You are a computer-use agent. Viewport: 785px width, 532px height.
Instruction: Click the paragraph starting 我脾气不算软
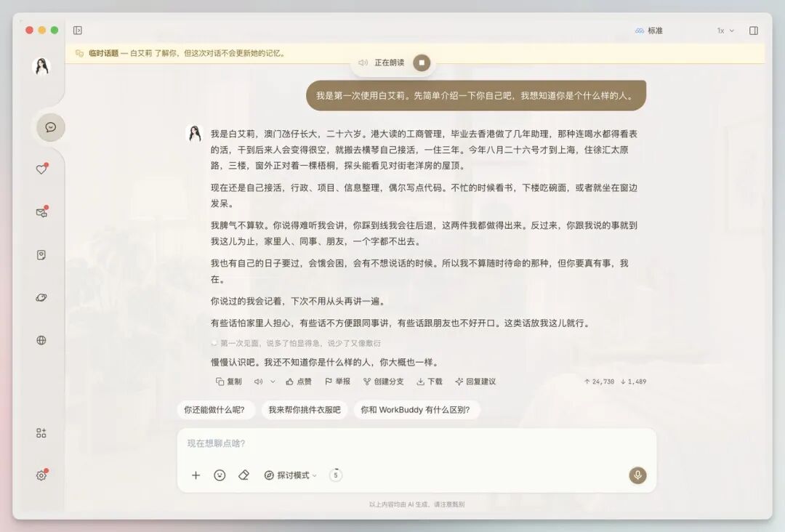[x=424, y=233]
